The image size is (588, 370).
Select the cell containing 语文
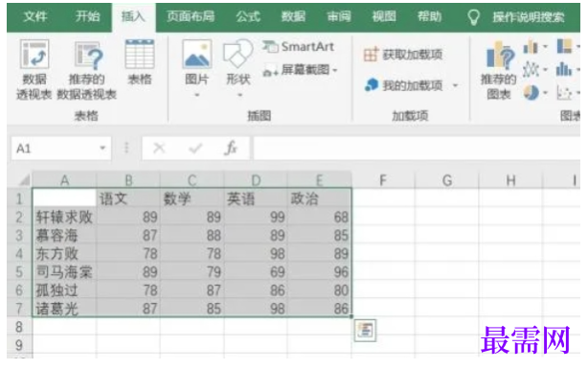[128, 198]
